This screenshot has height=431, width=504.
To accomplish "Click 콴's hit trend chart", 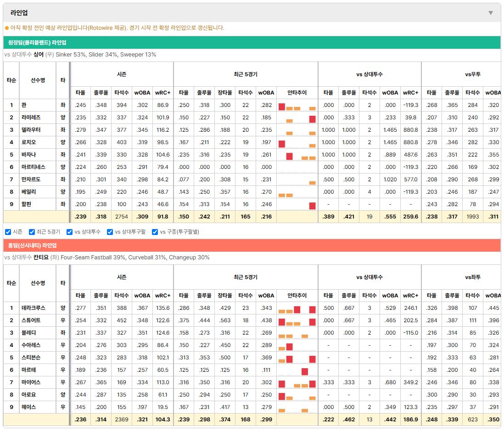I will tap(297, 106).
